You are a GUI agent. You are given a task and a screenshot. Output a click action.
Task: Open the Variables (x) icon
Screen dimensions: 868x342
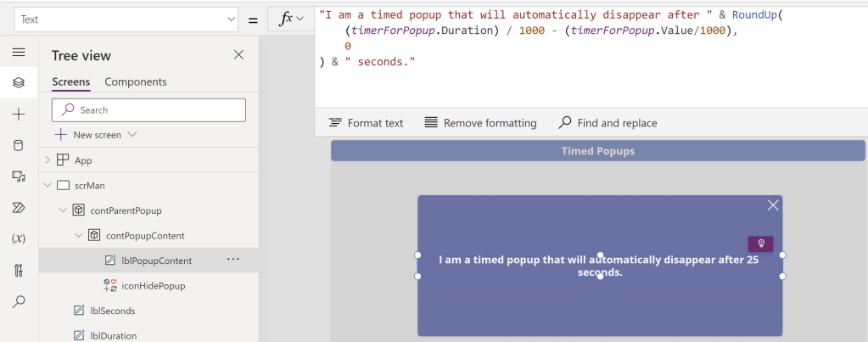pos(19,239)
